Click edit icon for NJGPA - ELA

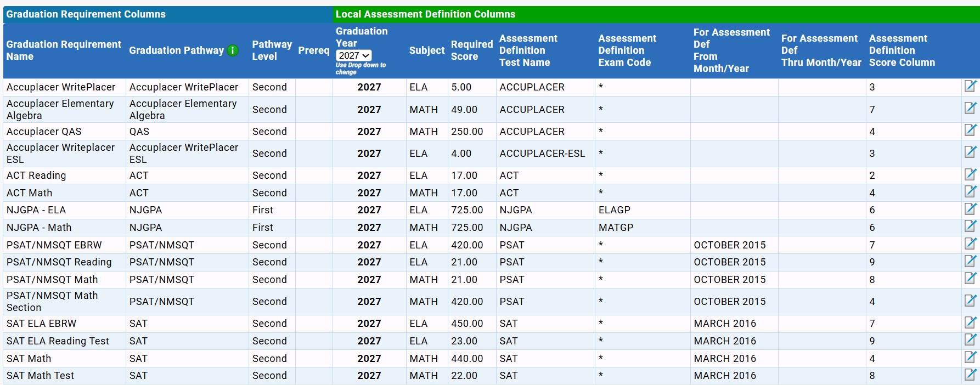pyautogui.click(x=970, y=209)
